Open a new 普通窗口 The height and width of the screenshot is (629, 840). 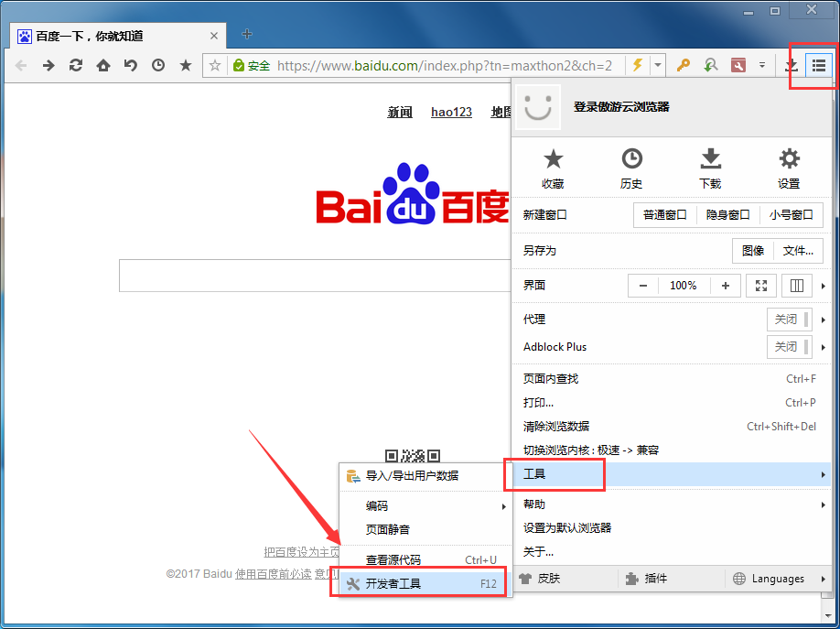point(665,215)
